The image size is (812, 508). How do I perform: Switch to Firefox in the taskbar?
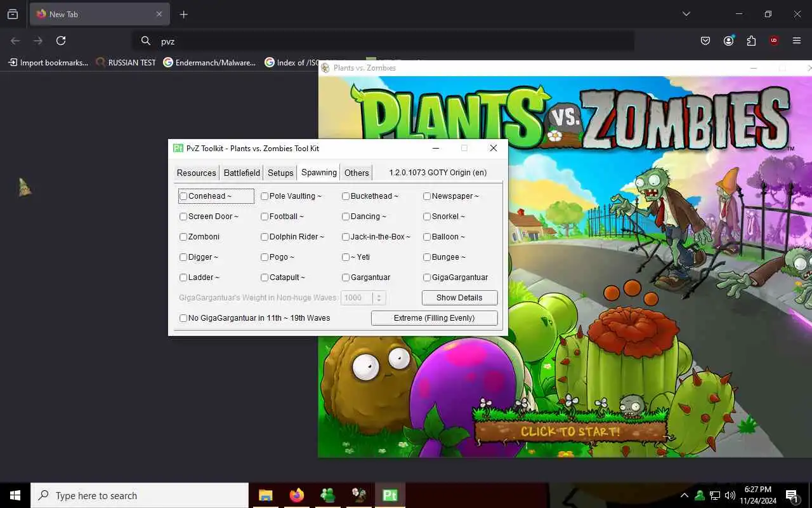(x=296, y=495)
